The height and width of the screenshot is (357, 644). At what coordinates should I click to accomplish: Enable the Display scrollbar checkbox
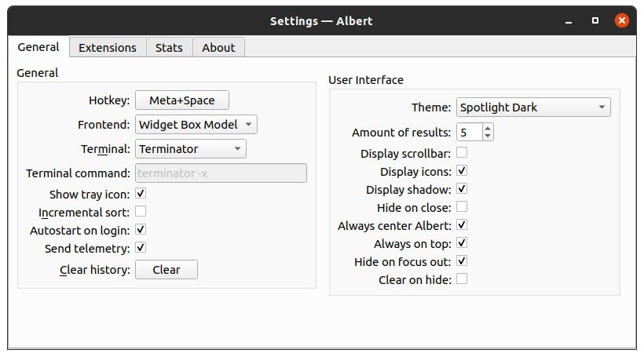pos(462,153)
